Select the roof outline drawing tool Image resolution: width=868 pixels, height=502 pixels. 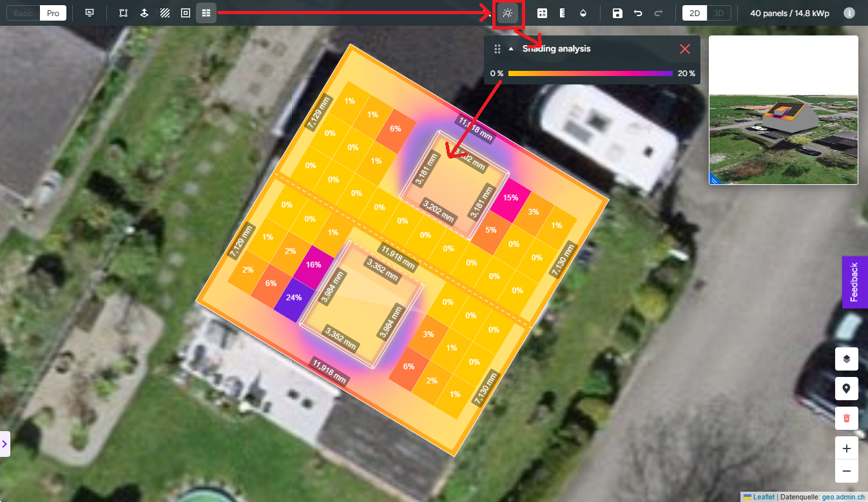coord(124,13)
